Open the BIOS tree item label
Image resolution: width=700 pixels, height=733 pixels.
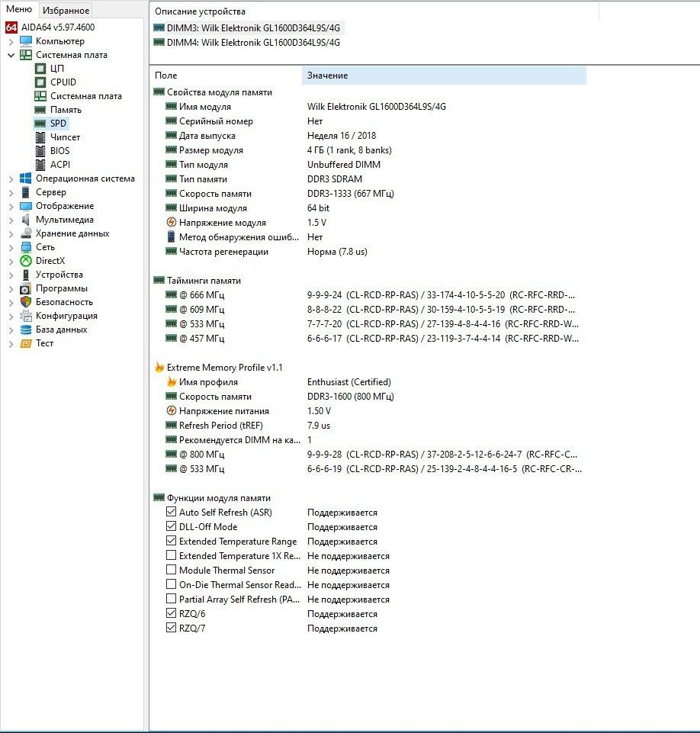click(59, 151)
